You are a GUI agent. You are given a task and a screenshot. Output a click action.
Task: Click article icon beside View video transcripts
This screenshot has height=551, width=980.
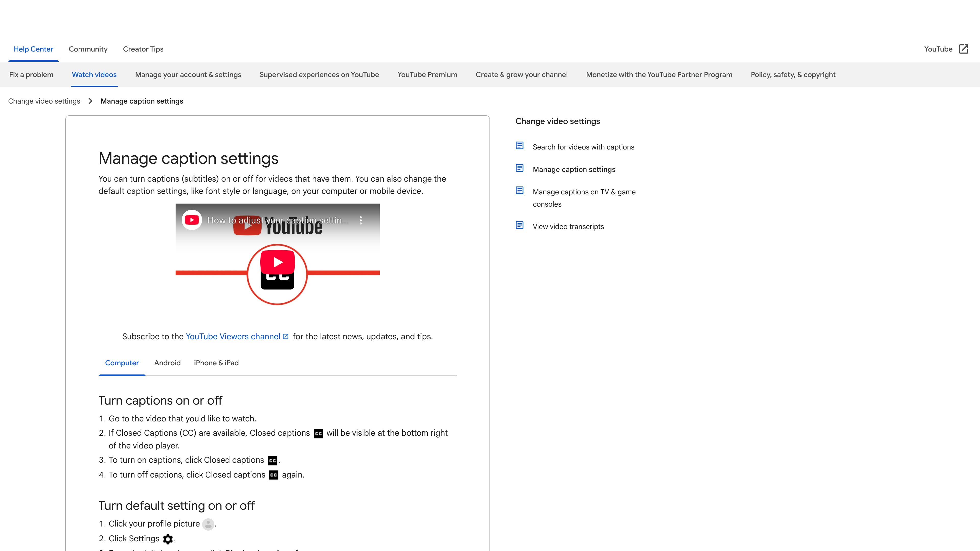click(x=519, y=225)
